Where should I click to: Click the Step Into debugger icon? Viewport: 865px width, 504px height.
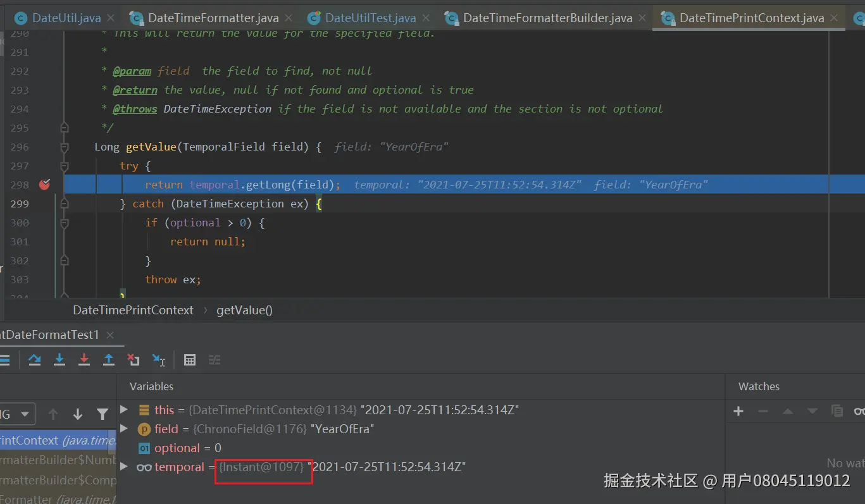point(59,360)
